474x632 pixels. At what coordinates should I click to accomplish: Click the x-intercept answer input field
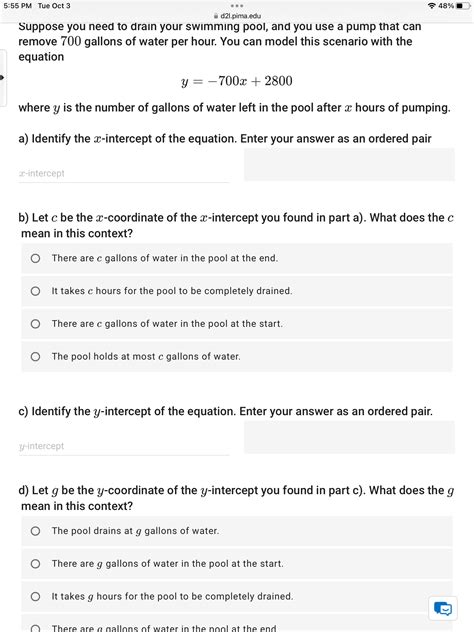pyautogui.click(x=124, y=173)
